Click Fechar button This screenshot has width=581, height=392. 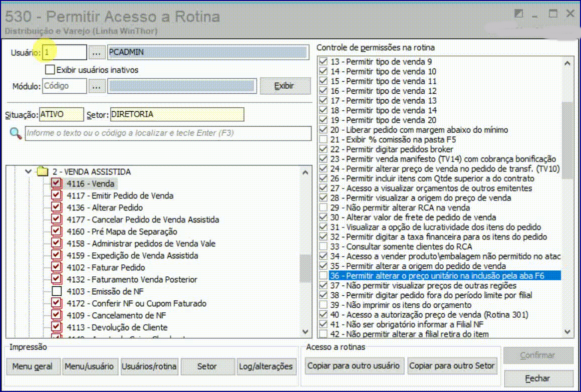538,379
